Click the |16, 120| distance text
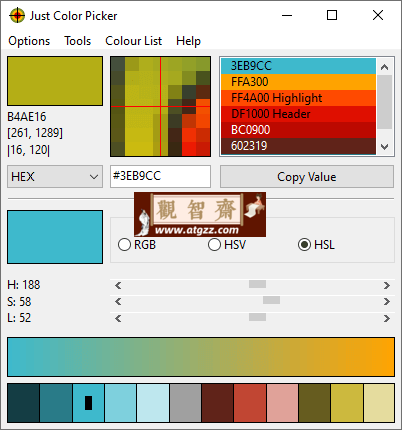 click(28, 150)
